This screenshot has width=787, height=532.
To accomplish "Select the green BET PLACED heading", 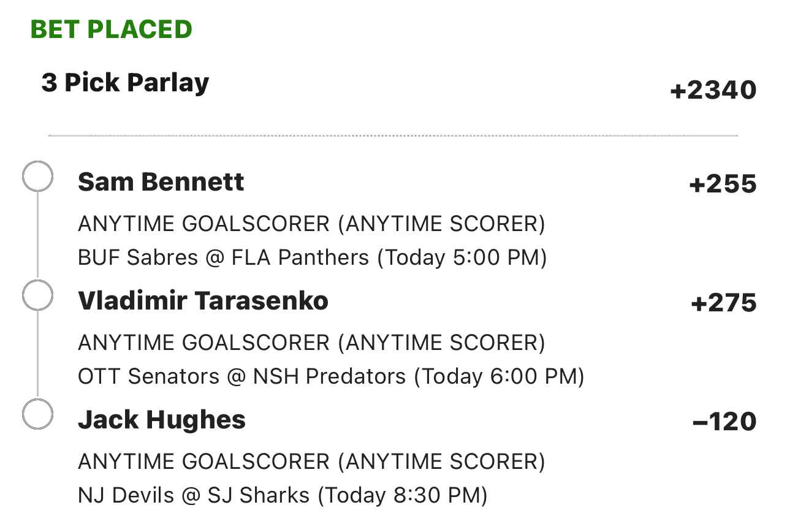I will click(x=111, y=29).
